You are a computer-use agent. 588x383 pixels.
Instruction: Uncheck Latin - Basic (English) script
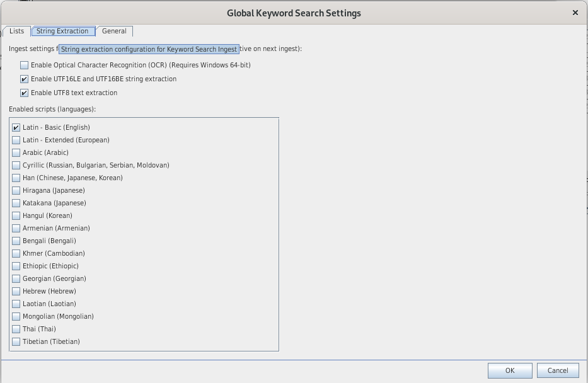[x=16, y=127]
